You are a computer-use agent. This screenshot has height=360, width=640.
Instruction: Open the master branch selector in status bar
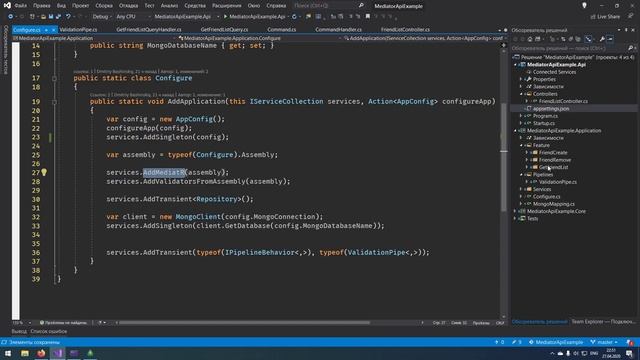(604, 342)
